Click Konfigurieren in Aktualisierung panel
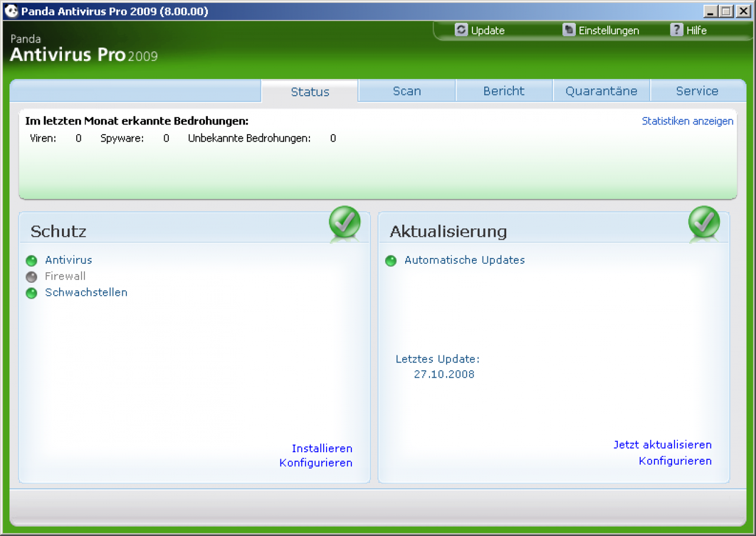 pyautogui.click(x=675, y=461)
